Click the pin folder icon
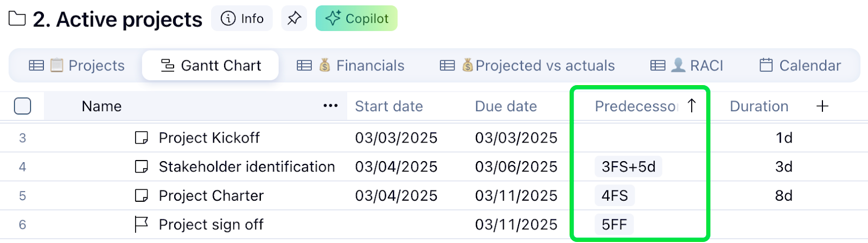 coord(294,18)
